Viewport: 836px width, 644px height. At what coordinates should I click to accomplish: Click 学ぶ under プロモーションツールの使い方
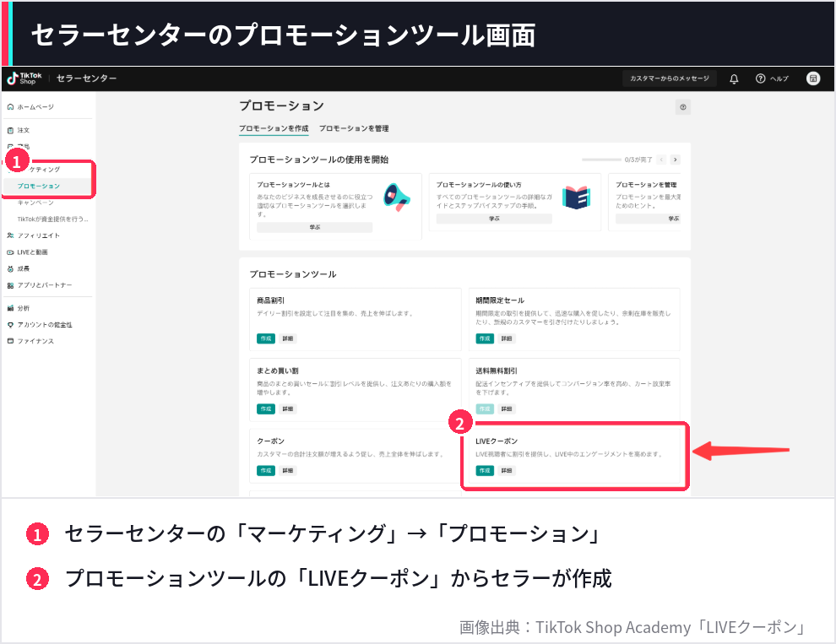(x=494, y=219)
